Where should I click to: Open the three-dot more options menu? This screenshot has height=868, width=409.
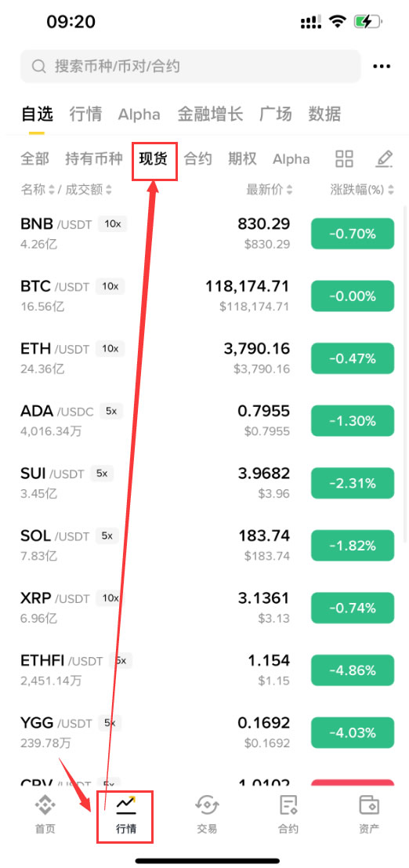pos(382,67)
